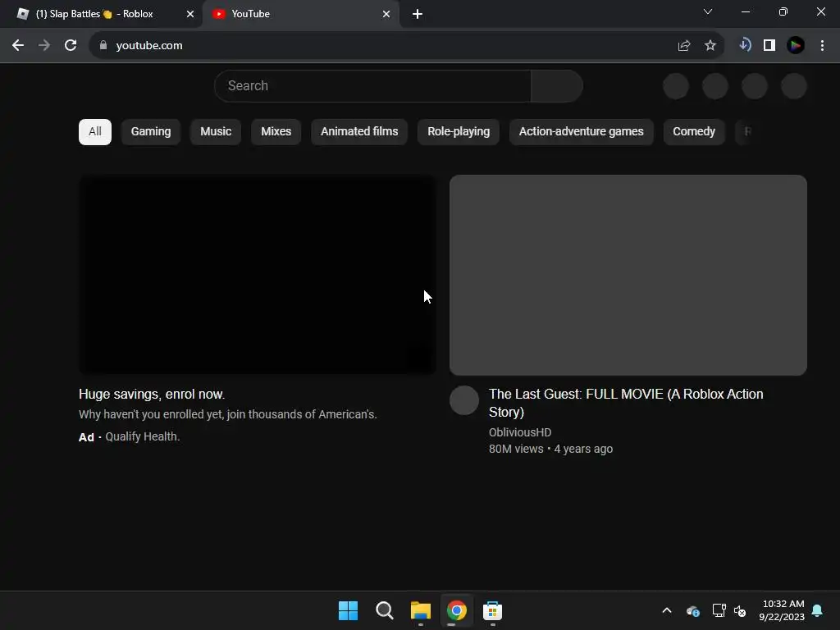This screenshot has width=840, height=630.
Task: Open the Windows Start menu
Action: 348,610
